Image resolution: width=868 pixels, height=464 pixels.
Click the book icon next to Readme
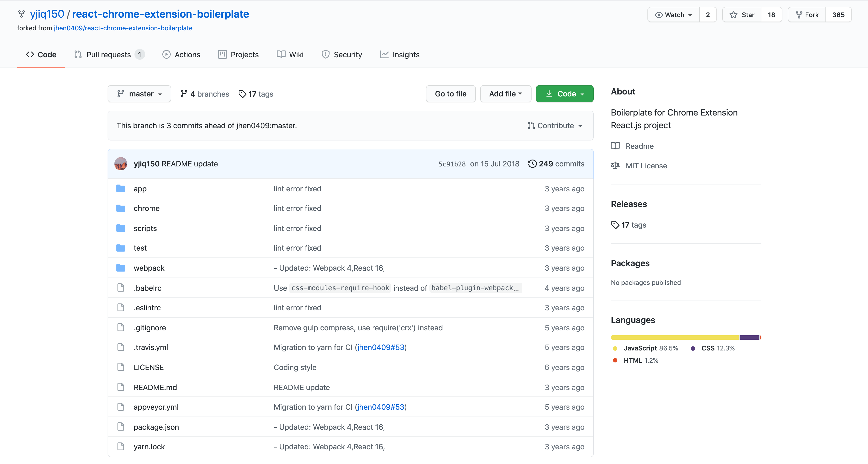point(615,146)
